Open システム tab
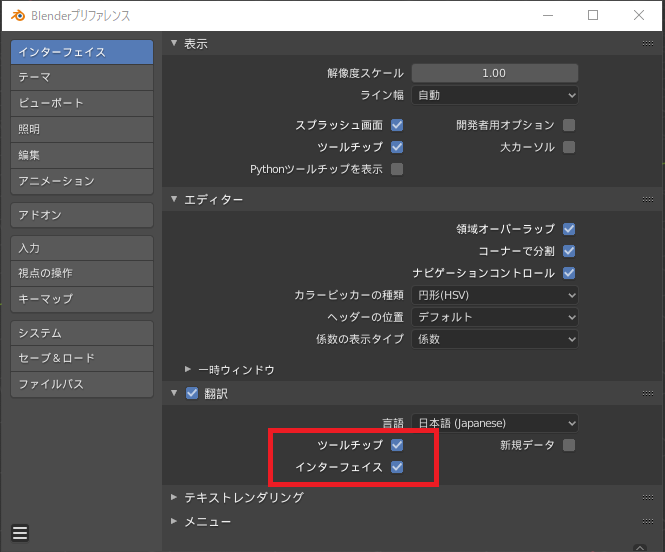This screenshot has width=665, height=552. coord(82,333)
